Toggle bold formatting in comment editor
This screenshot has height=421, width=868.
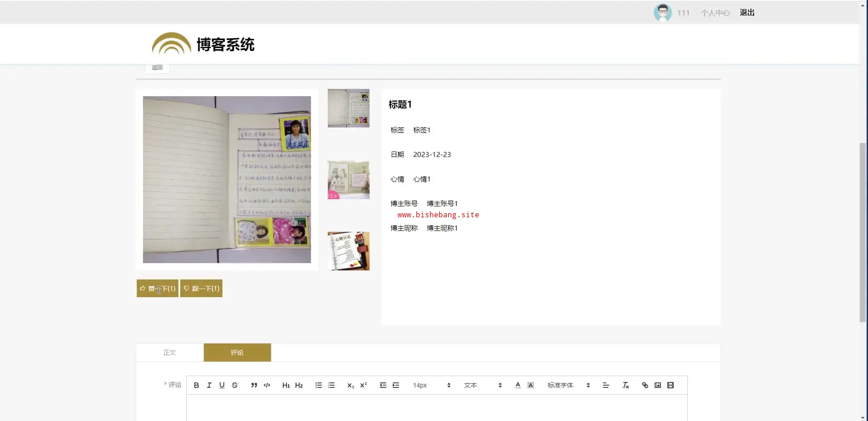[x=196, y=385]
